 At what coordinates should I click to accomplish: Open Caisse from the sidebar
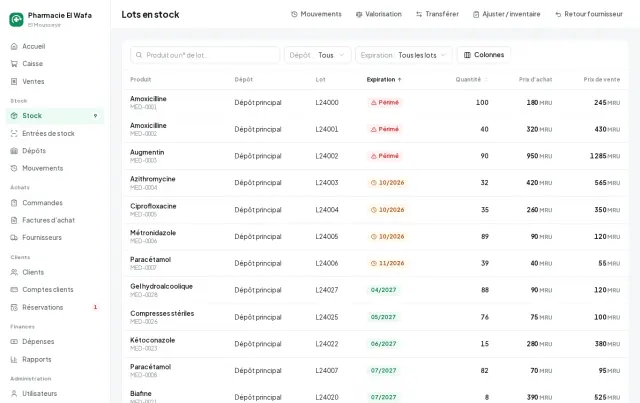click(x=55, y=64)
